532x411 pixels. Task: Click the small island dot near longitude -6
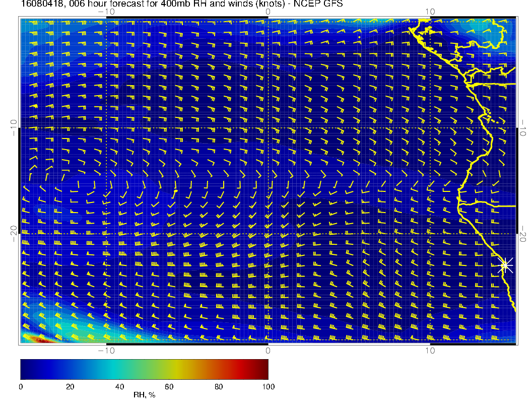tap(176, 191)
